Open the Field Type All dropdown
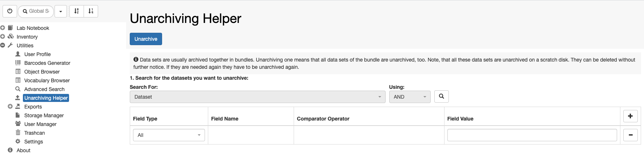 169,135
